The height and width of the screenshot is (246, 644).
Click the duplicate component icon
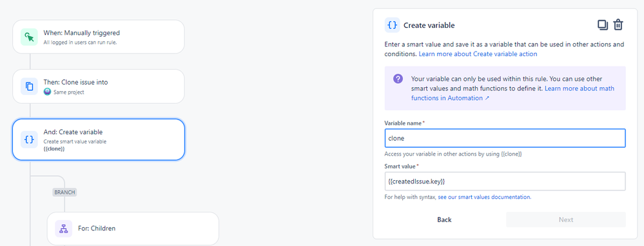[603, 25]
